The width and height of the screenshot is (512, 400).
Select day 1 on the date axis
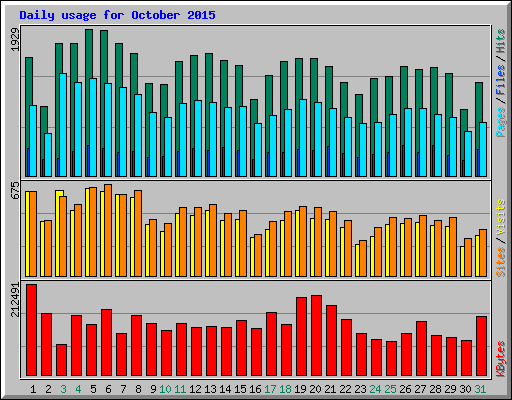point(33,389)
